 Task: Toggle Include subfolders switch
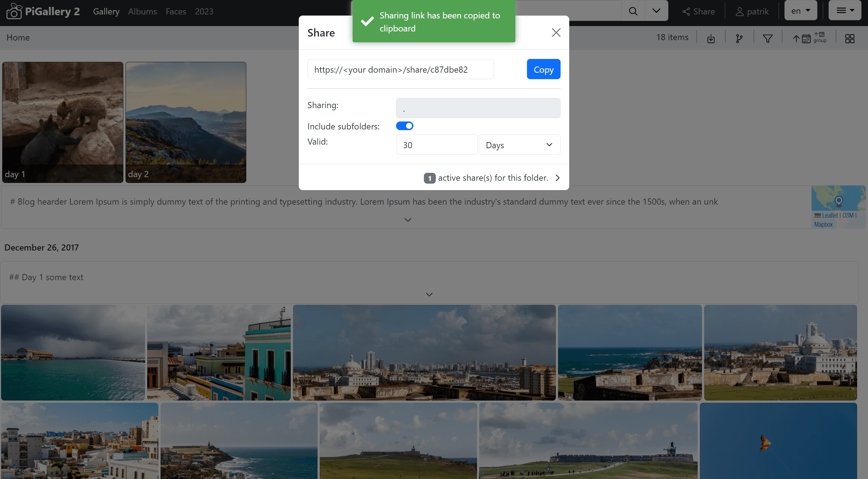[x=404, y=126]
